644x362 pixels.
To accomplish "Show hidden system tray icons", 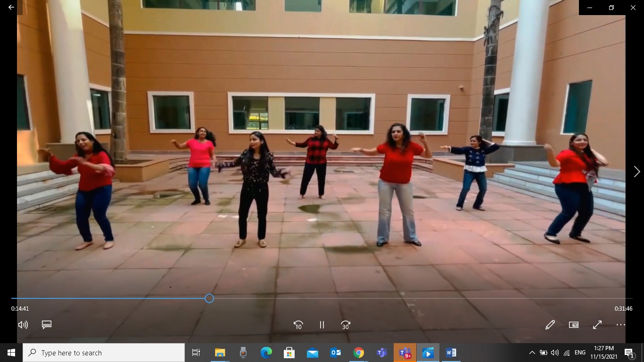I will (532, 353).
